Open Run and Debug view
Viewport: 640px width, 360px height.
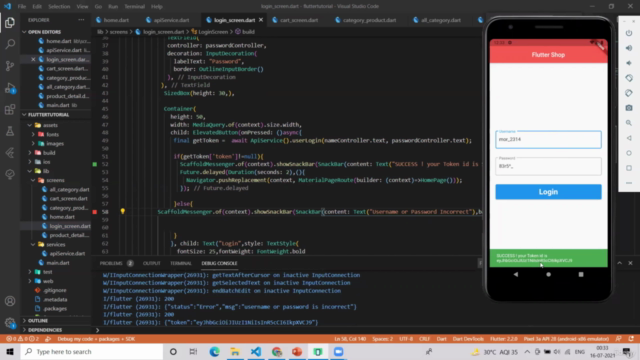pos(10,87)
